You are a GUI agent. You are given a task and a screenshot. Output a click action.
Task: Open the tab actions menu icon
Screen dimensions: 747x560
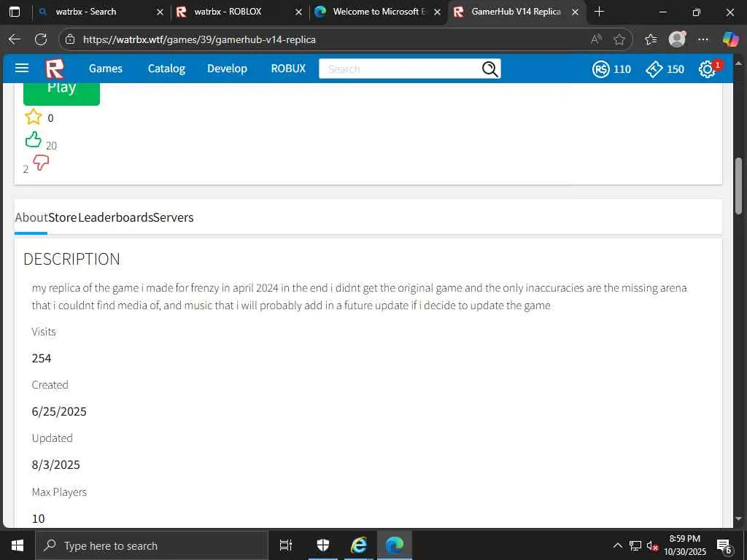tap(15, 12)
